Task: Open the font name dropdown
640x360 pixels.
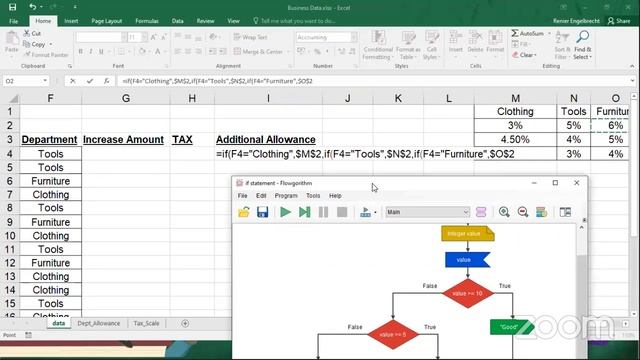Action: click(x=124, y=38)
